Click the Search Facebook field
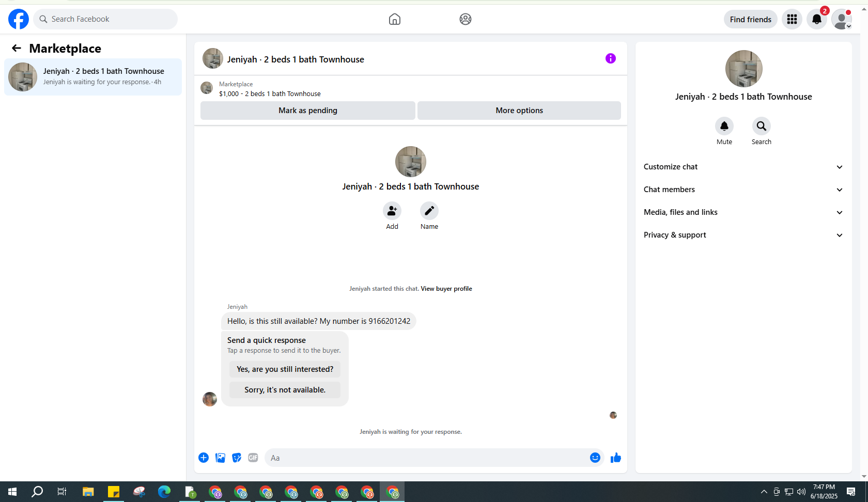The height and width of the screenshot is (502, 868). tap(105, 19)
